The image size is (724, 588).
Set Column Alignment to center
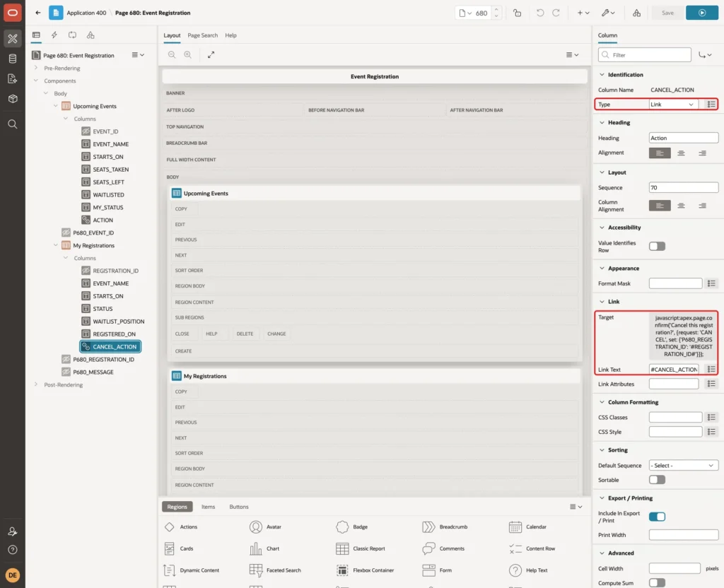681,206
